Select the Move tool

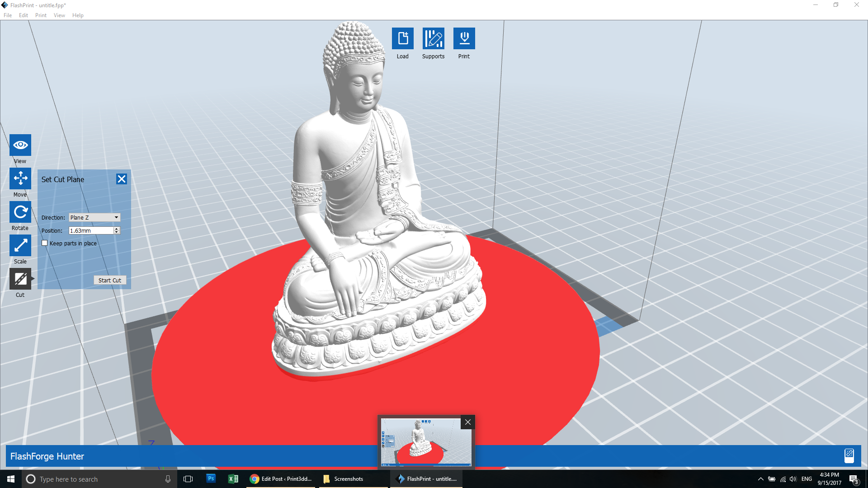20,178
